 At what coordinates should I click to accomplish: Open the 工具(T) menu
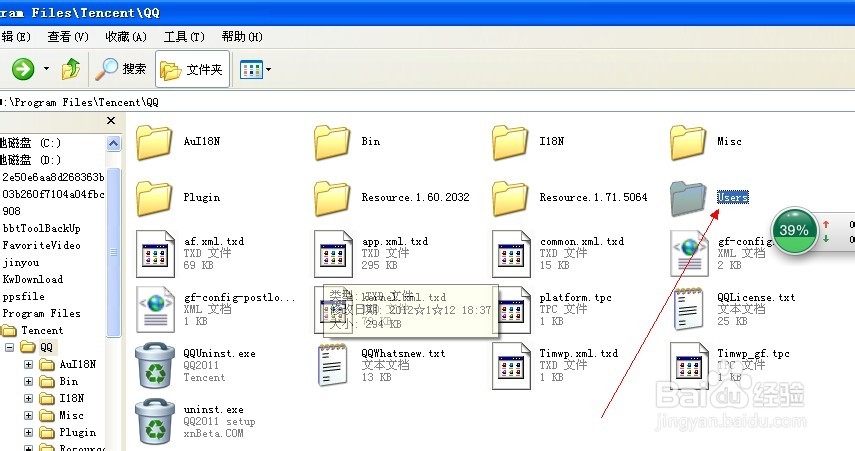tap(184, 37)
